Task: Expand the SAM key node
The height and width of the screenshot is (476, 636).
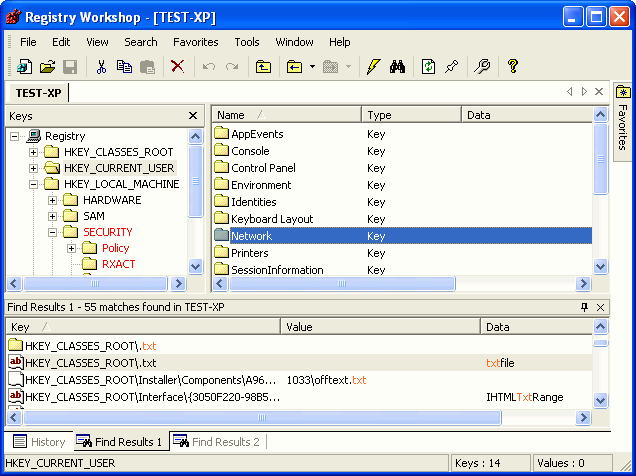Action: 52,217
